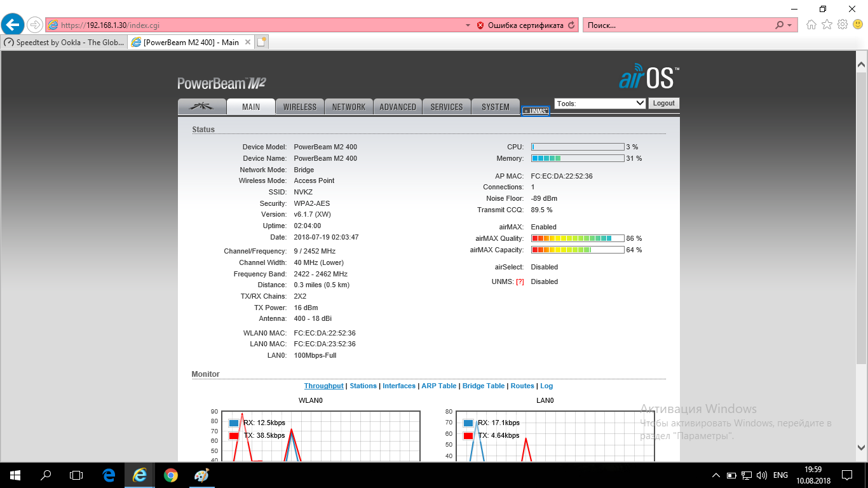Viewport: 868px width, 488px height.
Task: Click the taskbar search magnifier icon
Action: [46, 475]
